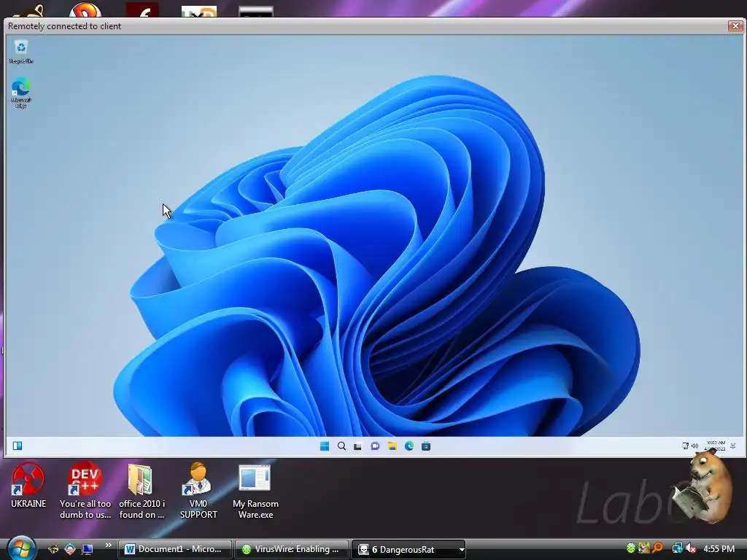Open Microsoft Store on remote taskbar
747x560 pixels.
[426, 446]
